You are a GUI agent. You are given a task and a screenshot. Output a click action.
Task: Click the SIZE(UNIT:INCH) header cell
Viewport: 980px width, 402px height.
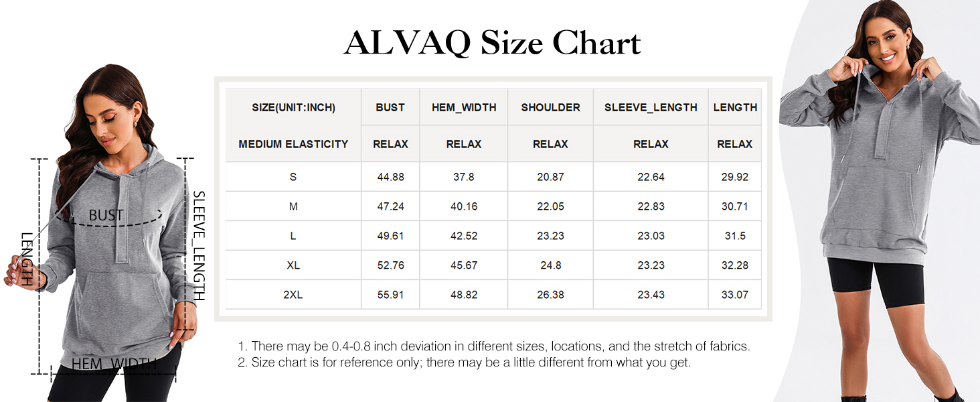[x=293, y=107]
